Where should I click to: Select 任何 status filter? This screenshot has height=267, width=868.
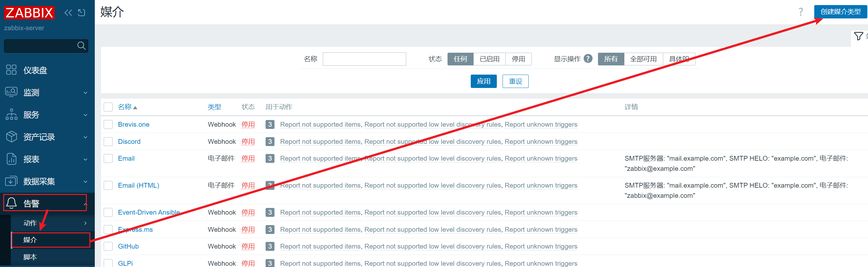click(x=460, y=59)
